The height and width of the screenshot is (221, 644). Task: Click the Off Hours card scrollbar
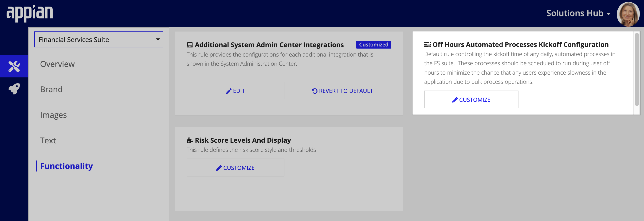coord(637,70)
